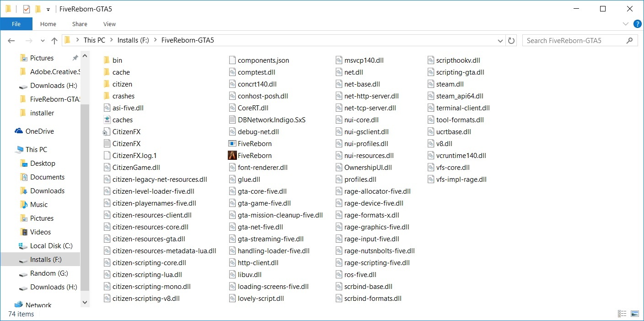Open the Home ribbon tab
644x321 pixels.
coord(48,24)
